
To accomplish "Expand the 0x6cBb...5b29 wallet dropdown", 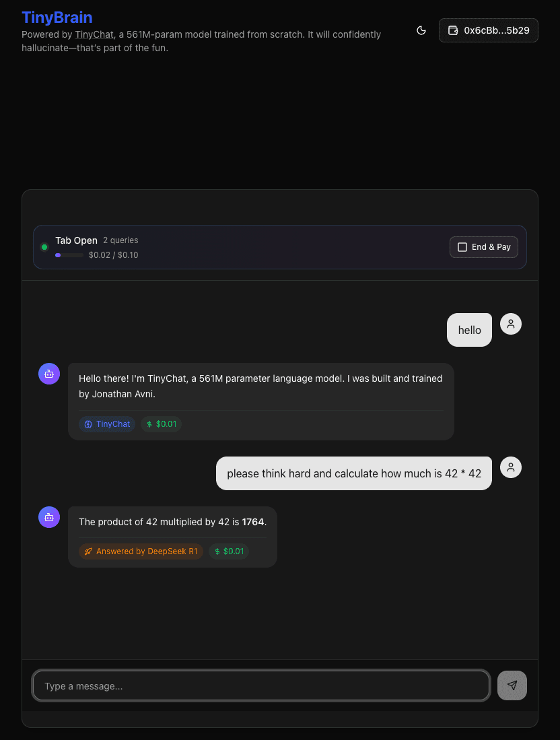I will (489, 30).
